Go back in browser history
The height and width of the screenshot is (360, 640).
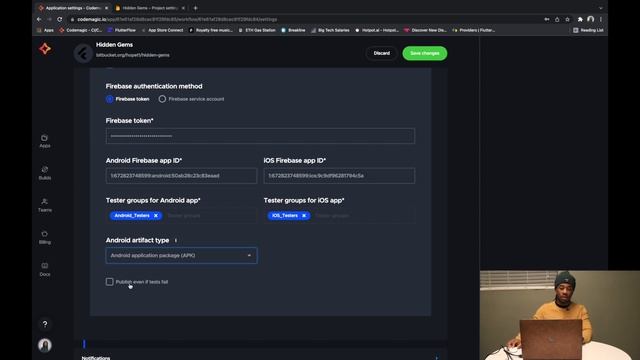point(39,19)
